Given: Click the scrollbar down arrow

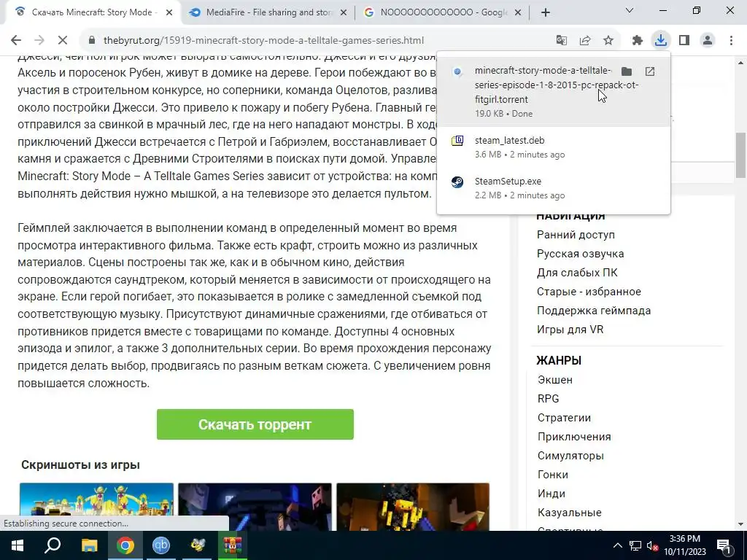Looking at the screenshot, I should (x=741, y=524).
